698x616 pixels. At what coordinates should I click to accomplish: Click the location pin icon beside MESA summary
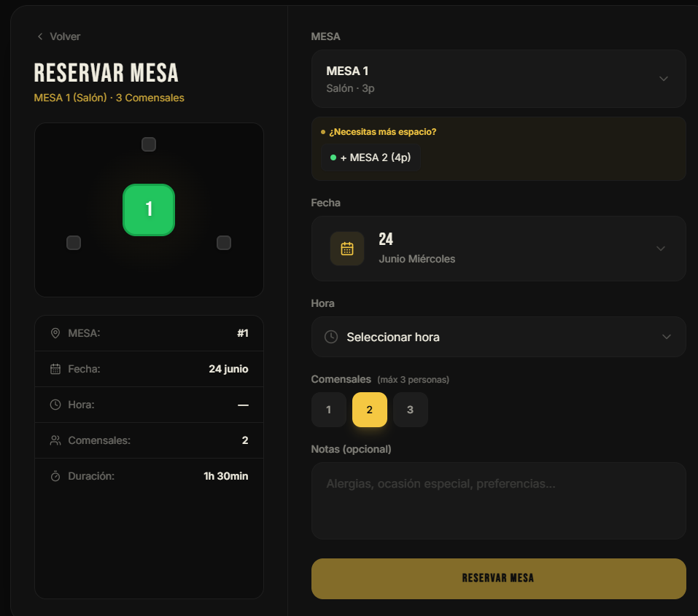pyautogui.click(x=55, y=333)
